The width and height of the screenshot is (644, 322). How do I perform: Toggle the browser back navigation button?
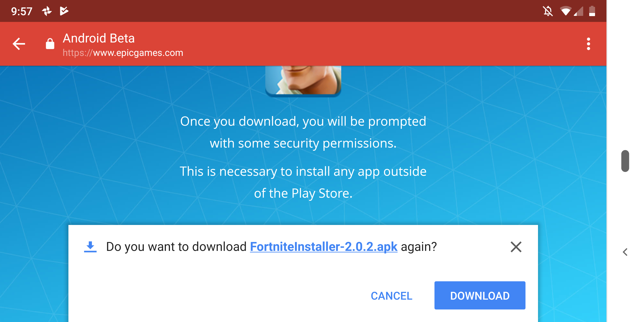tap(19, 44)
